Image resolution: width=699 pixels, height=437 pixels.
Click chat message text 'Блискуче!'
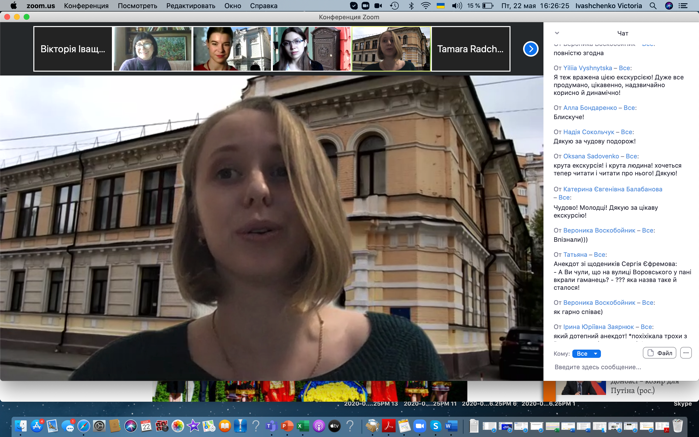[x=568, y=117]
